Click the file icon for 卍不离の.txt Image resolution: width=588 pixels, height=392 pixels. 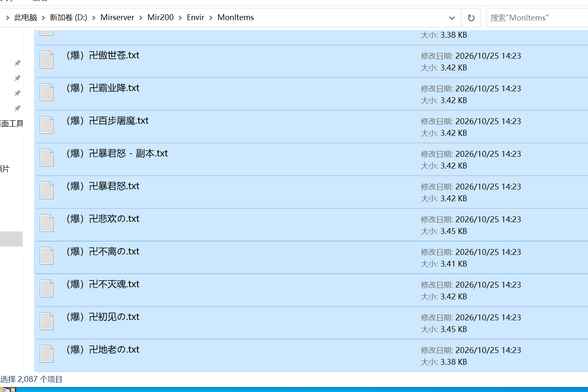[47, 256]
